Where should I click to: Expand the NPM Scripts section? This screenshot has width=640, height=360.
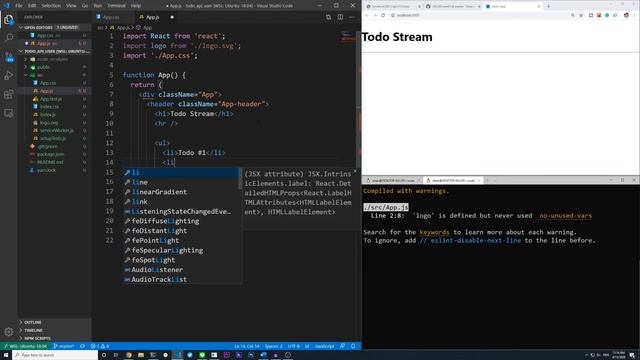(55, 338)
